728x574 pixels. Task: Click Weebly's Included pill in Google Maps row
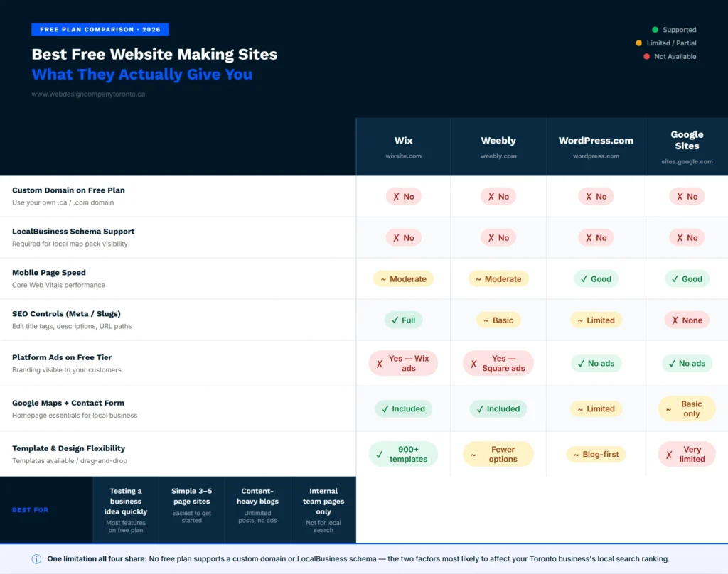(x=498, y=408)
